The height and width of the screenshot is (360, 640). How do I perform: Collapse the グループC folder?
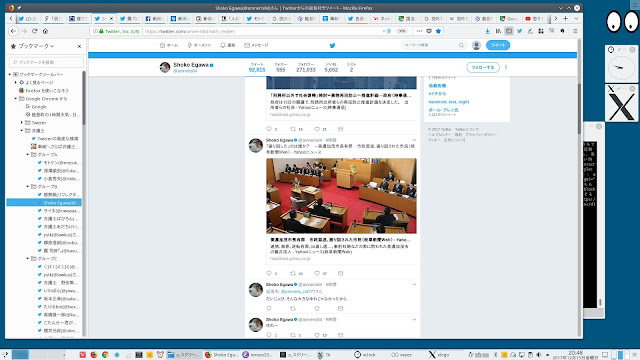28,259
